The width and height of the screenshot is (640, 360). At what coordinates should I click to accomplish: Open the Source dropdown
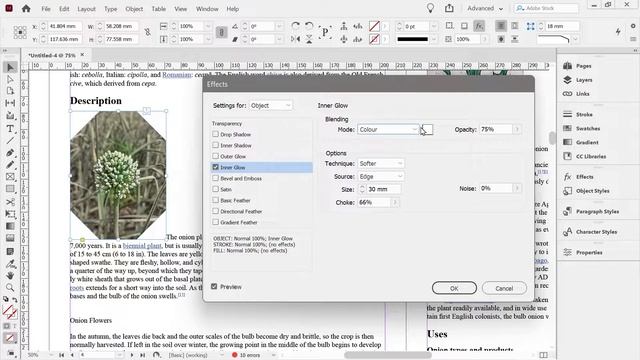coord(381,176)
